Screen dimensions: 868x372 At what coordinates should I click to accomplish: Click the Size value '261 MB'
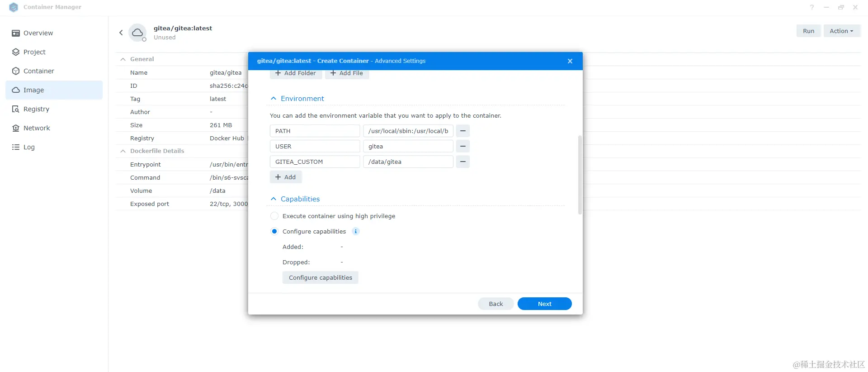[x=221, y=125]
